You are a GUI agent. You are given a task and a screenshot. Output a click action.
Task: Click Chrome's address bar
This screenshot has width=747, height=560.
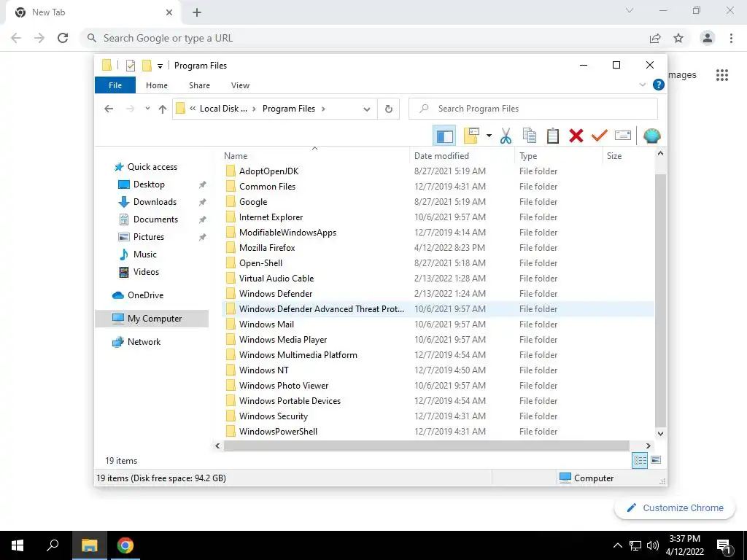click(367, 38)
